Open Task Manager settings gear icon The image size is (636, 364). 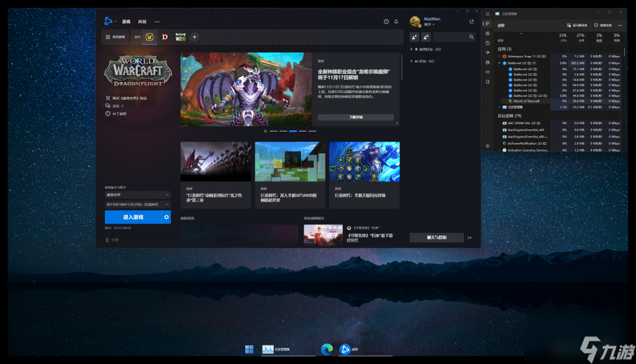488,147
